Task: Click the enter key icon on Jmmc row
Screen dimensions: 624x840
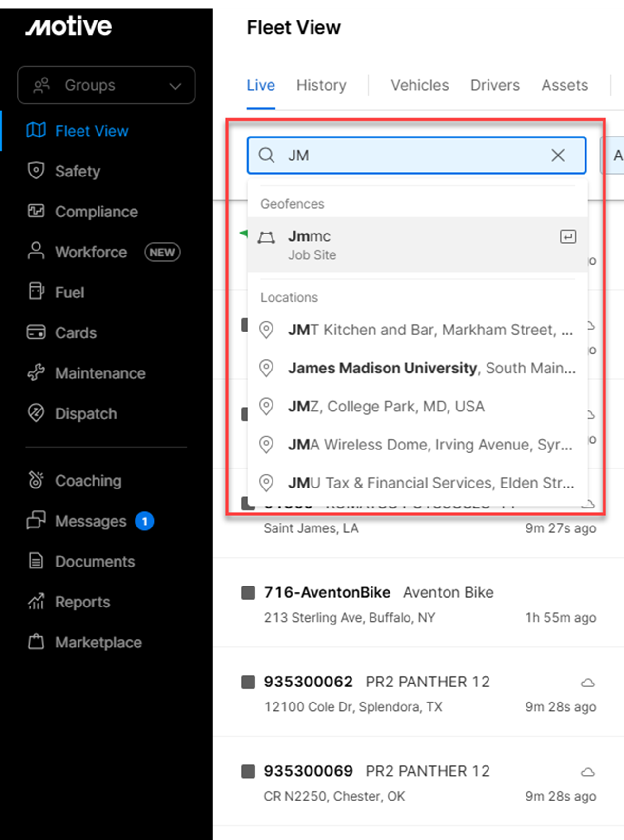Action: click(x=568, y=237)
